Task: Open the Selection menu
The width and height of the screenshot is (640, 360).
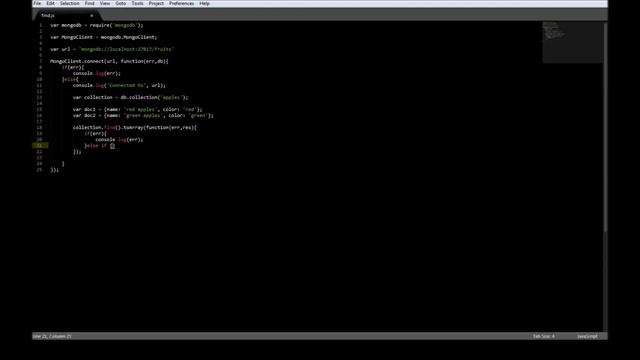Action: coord(70,3)
